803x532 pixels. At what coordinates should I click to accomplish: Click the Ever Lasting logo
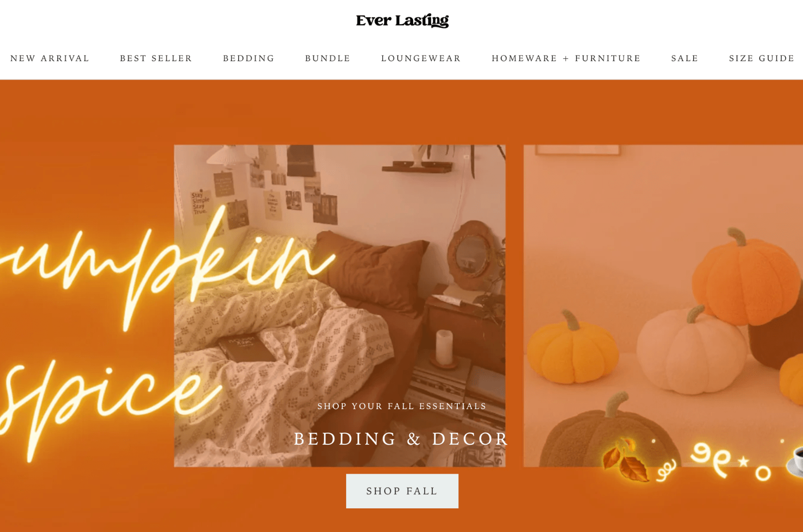pos(402,21)
